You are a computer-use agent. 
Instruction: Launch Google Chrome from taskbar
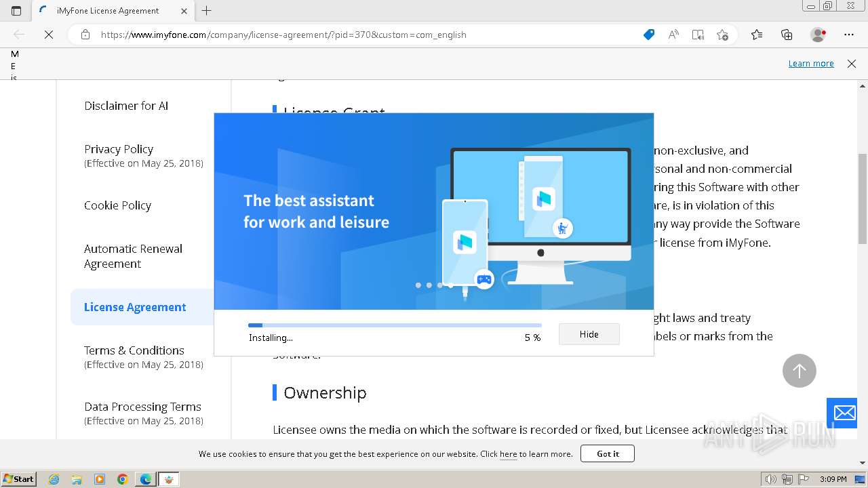123,479
